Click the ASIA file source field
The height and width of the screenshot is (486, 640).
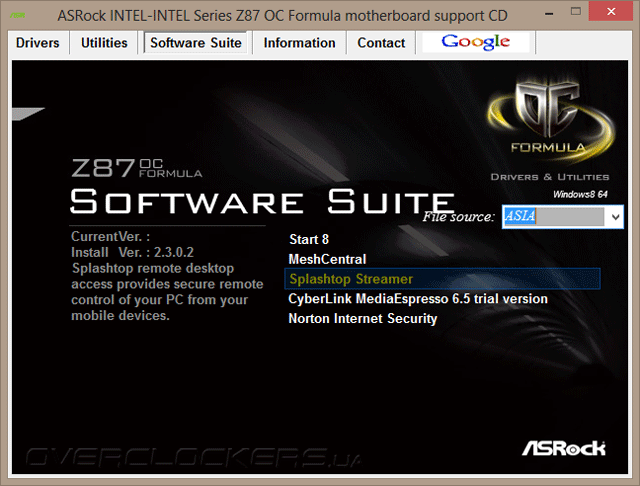pyautogui.click(x=553, y=217)
